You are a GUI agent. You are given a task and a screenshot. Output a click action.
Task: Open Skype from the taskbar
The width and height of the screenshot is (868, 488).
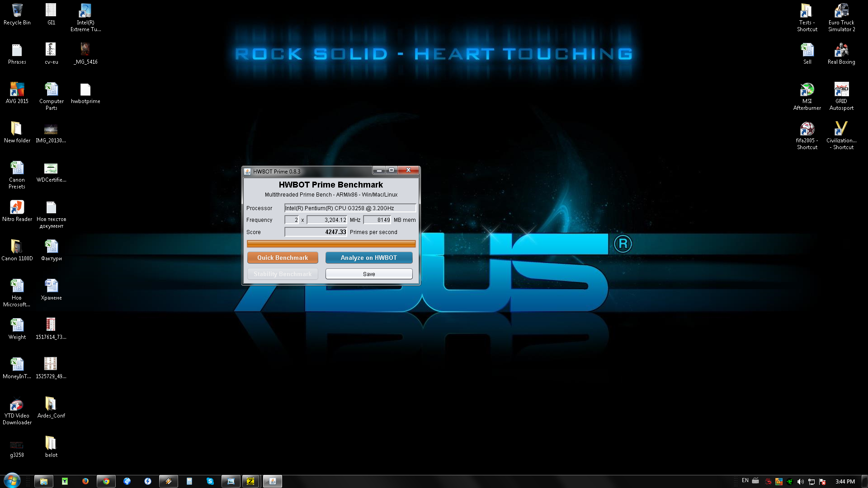210,481
